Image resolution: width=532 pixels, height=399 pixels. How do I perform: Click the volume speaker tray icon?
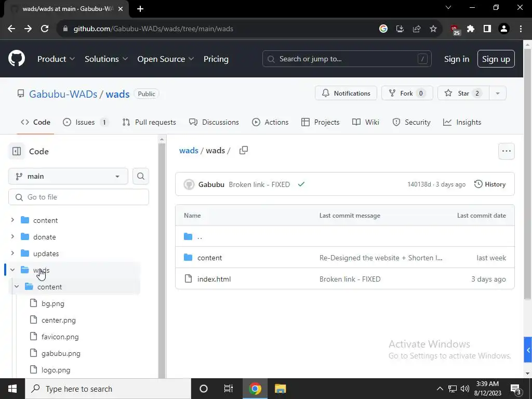(465, 389)
